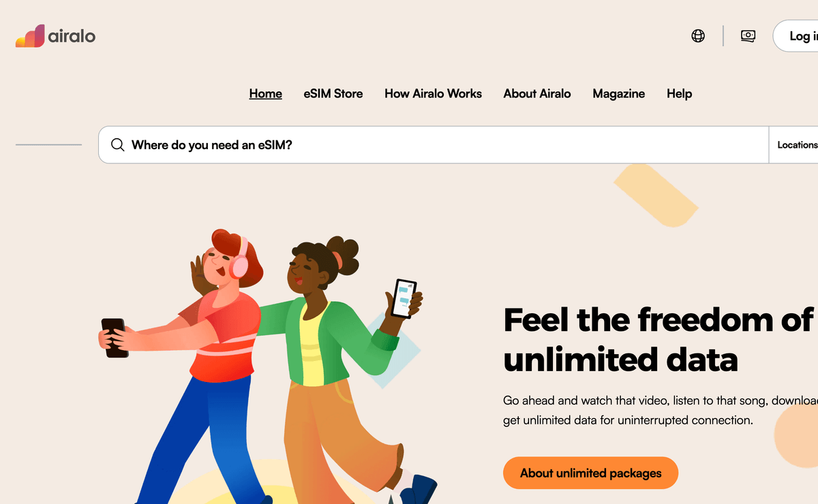Open the eSIM Store page
Viewport: 818px width, 504px height.
coord(333,94)
